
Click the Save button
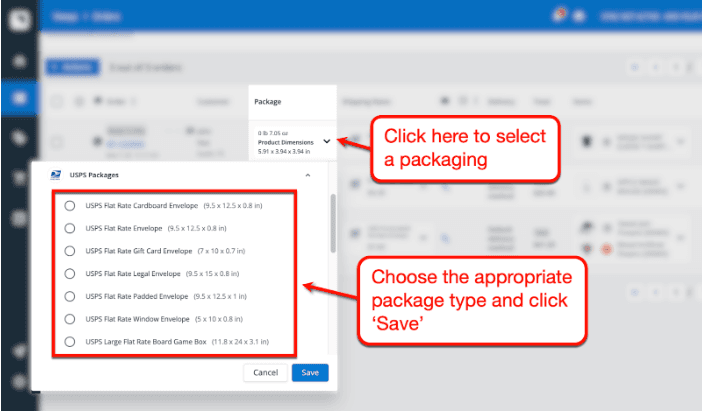[310, 372]
